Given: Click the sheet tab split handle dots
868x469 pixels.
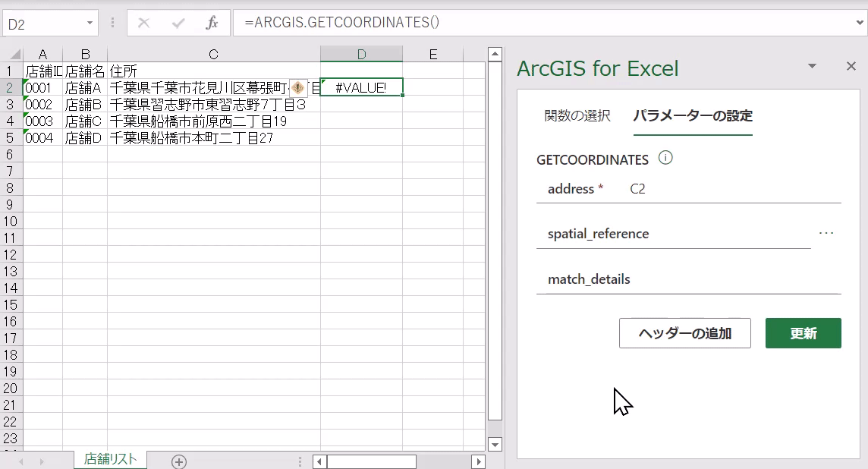Looking at the screenshot, I should [x=300, y=461].
